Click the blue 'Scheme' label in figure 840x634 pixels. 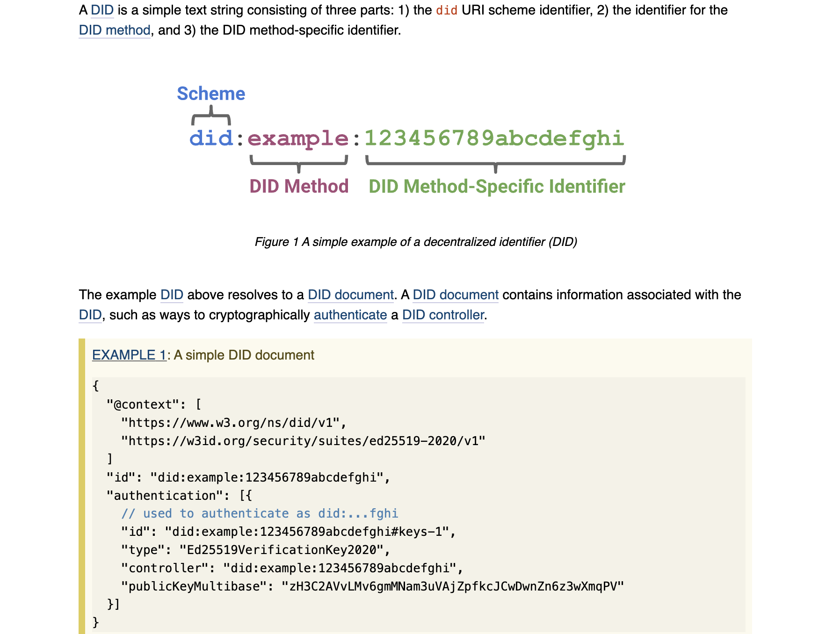211,94
